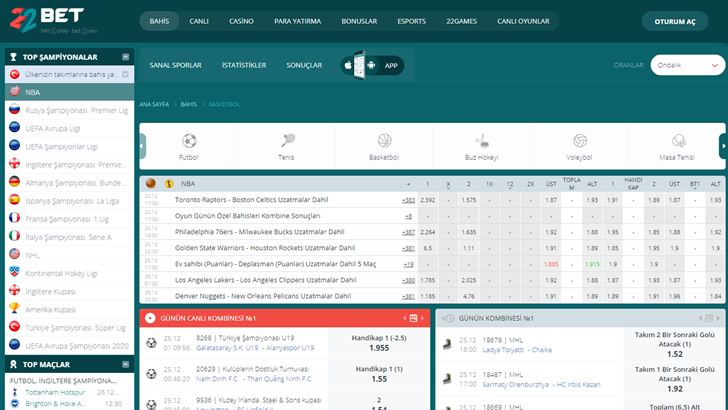728x410 pixels.
Task: Select the Handikap 1 (-2.5) 1.955 bet
Action: pos(379,343)
